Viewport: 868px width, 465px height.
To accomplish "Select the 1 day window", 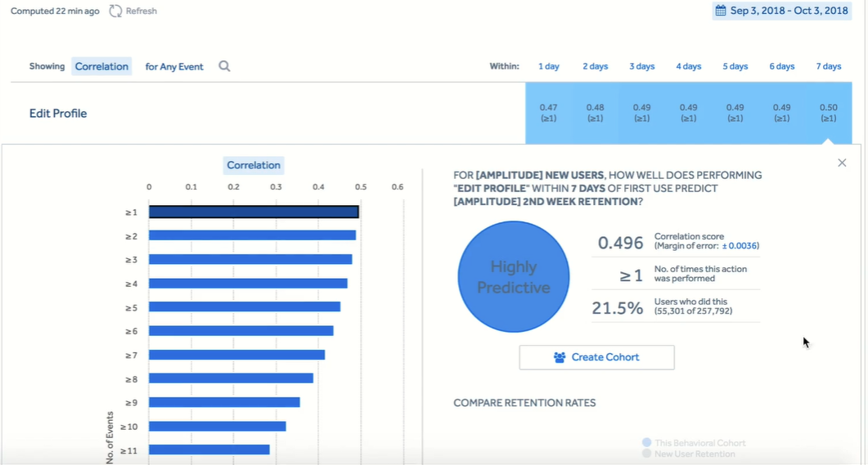I will 549,66.
